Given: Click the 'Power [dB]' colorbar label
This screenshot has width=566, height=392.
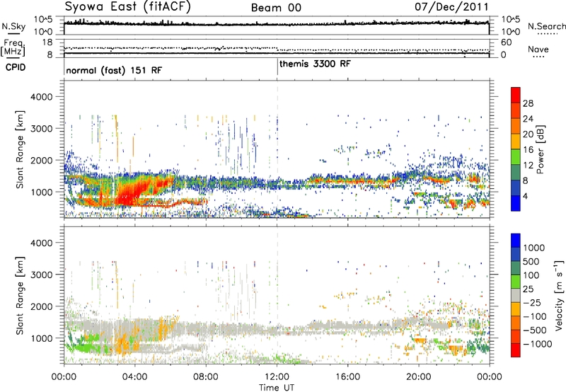Looking at the screenshot, I should [540, 149].
